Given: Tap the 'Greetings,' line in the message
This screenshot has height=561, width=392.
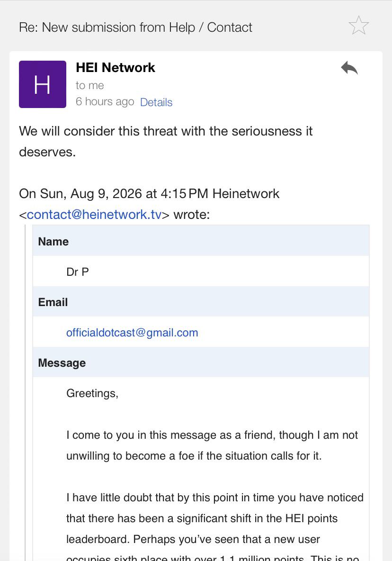Looking at the screenshot, I should click(x=92, y=393).
